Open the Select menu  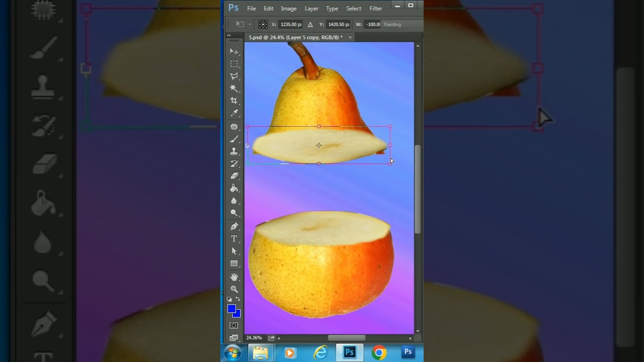pyautogui.click(x=354, y=9)
